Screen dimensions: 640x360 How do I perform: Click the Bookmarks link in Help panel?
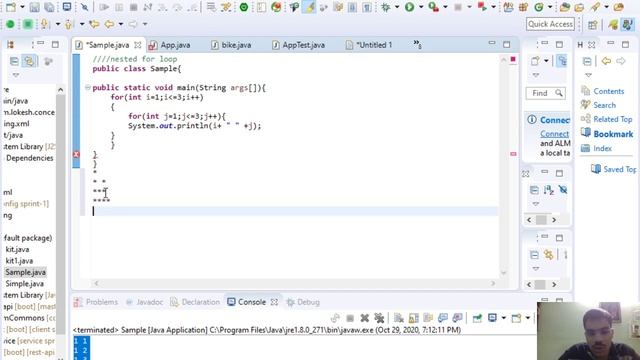(613, 134)
